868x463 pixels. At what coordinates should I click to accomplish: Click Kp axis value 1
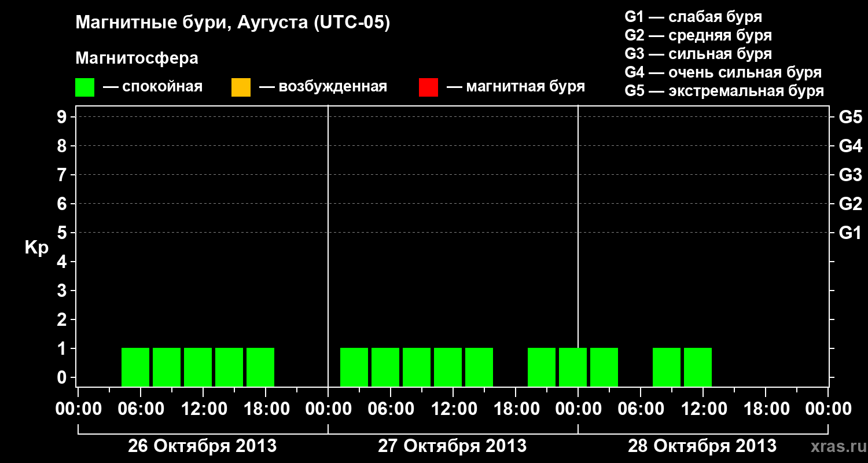(x=62, y=348)
